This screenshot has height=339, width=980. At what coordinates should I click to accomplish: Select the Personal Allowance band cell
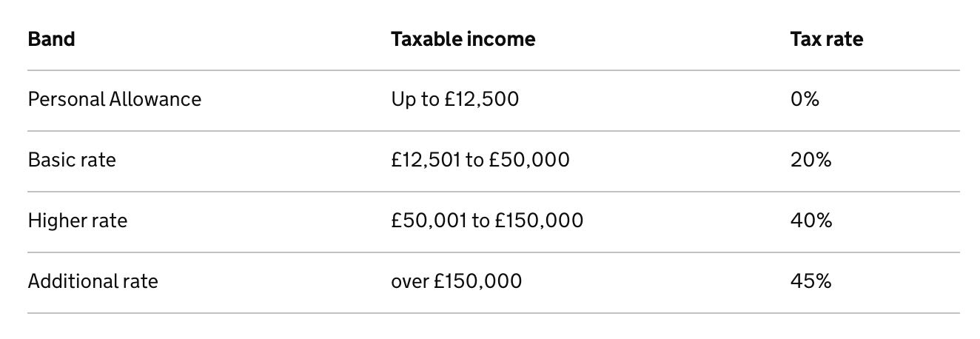coord(115,99)
